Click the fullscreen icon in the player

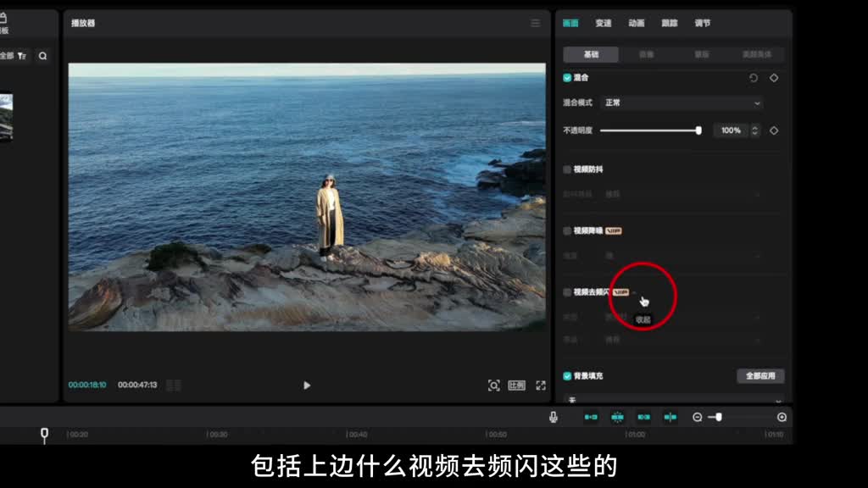pos(541,385)
